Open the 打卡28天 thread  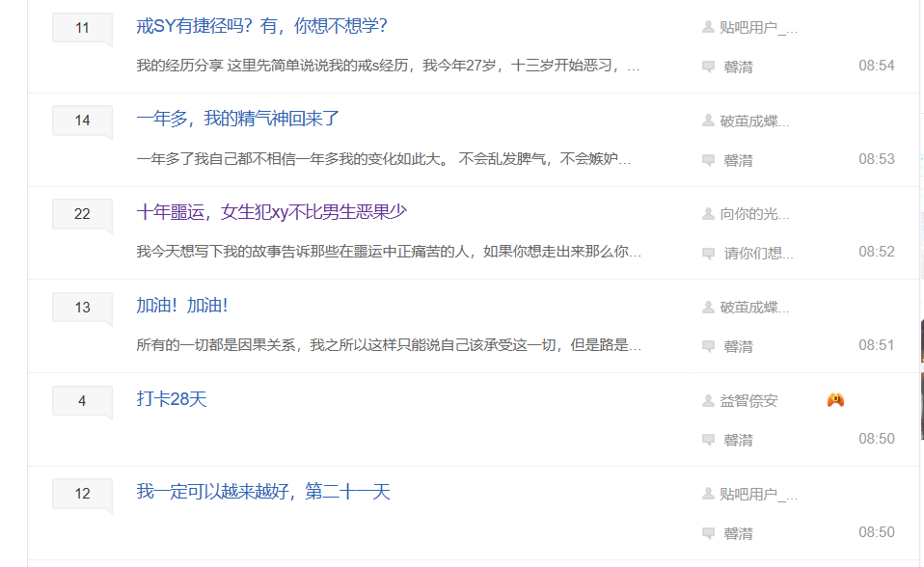click(x=172, y=399)
